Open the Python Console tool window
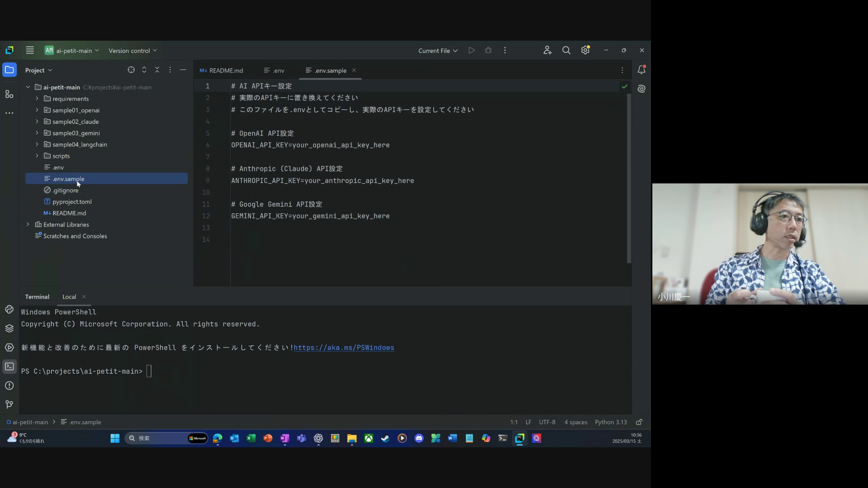 [9, 310]
